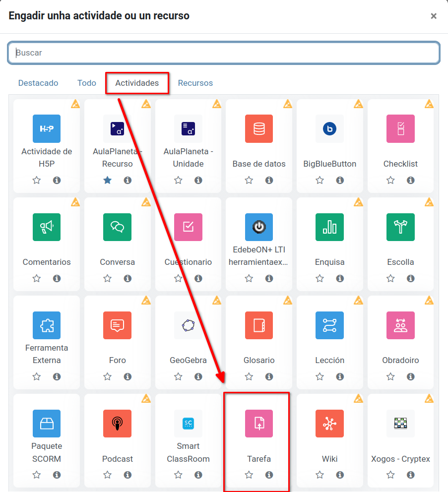Image resolution: width=448 pixels, height=492 pixels.
Task: Select the Podcast activity icon
Action: click(x=117, y=424)
